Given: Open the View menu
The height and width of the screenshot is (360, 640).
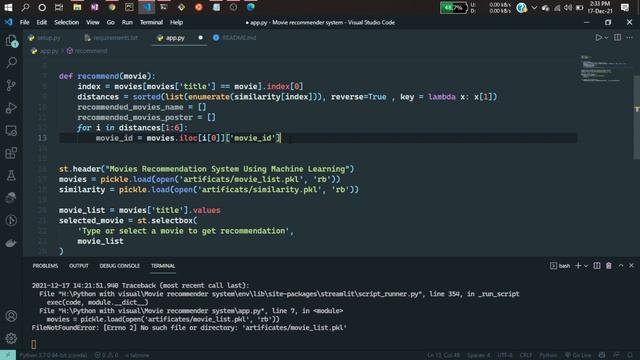Looking at the screenshot, I should point(93,22).
